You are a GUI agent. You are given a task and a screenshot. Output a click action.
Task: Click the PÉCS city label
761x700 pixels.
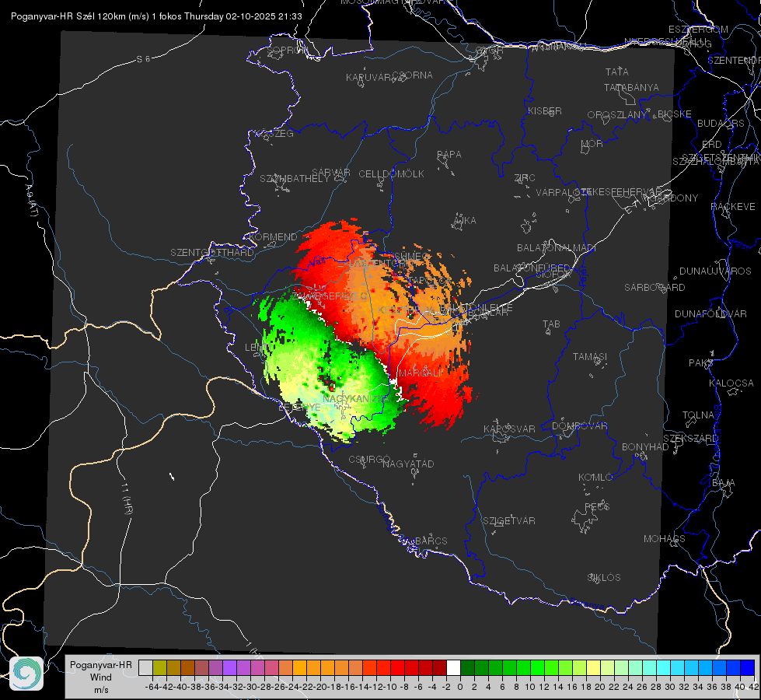[x=596, y=506]
